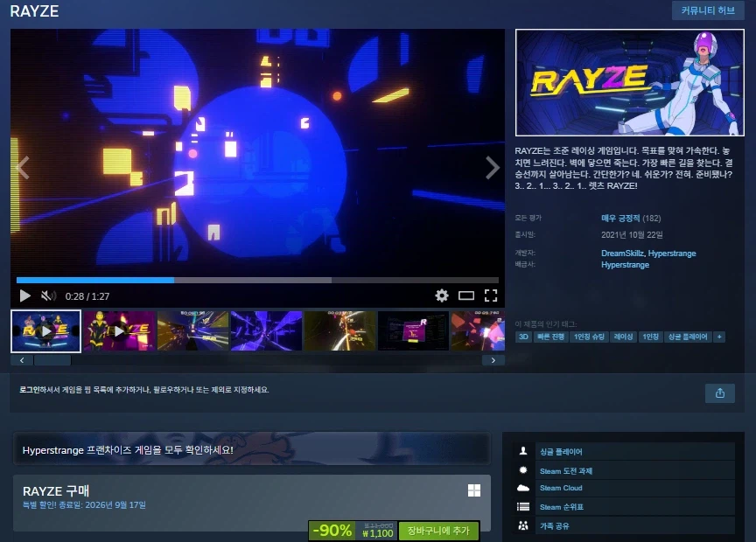This screenshot has height=542, width=756.
Task: Open the 매우 긍정적 reviews link
Action: click(x=620, y=219)
